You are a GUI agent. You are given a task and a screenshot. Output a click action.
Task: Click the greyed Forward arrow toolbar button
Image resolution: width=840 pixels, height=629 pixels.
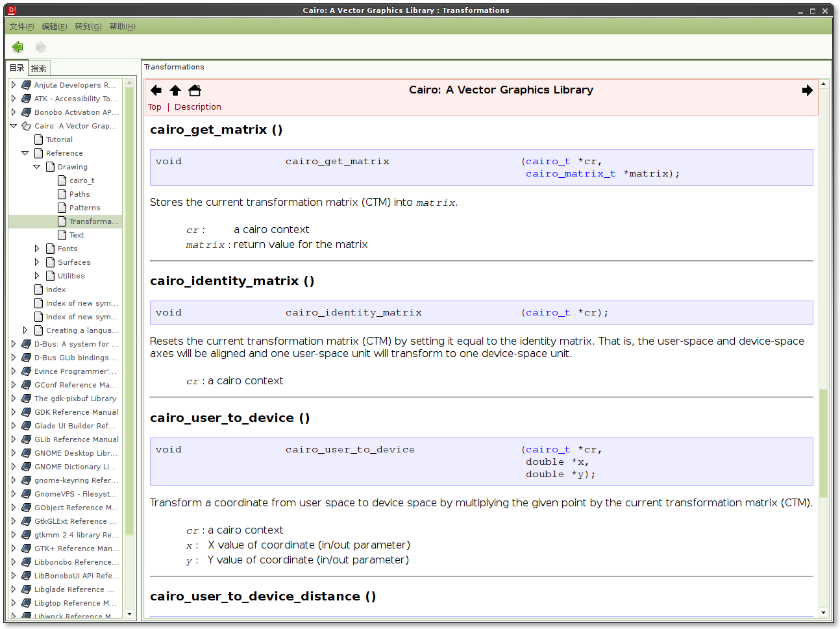[x=41, y=47]
